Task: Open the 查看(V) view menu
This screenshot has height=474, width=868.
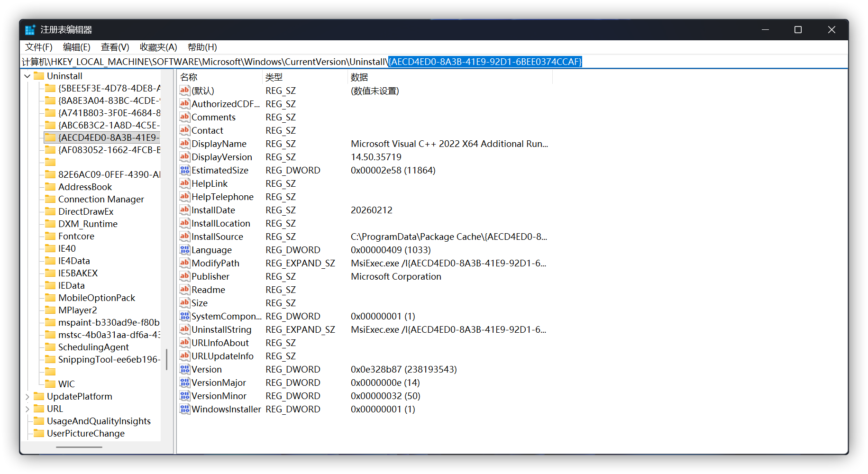Action: [x=115, y=47]
